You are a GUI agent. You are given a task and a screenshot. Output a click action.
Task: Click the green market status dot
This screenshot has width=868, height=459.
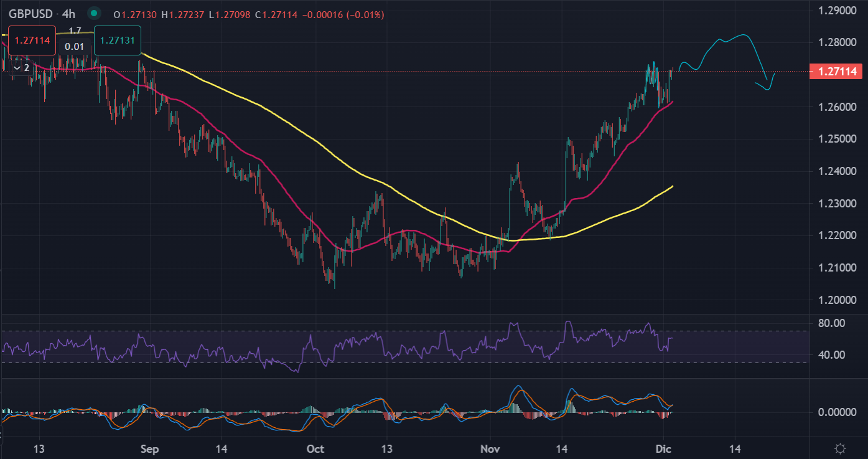point(94,13)
